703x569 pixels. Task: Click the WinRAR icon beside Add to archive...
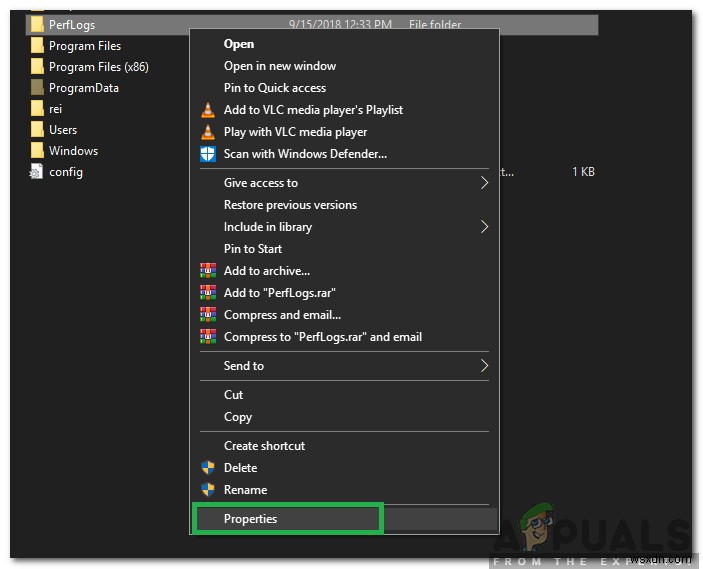pyautogui.click(x=208, y=270)
